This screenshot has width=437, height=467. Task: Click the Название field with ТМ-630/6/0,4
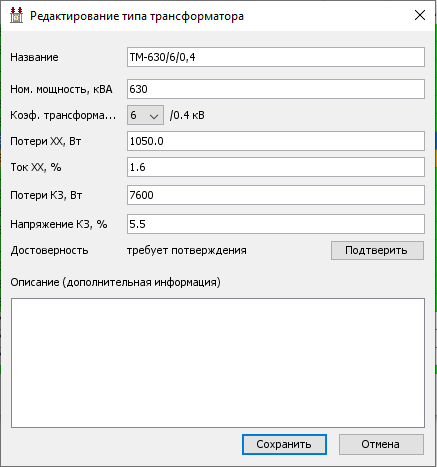[x=276, y=57]
